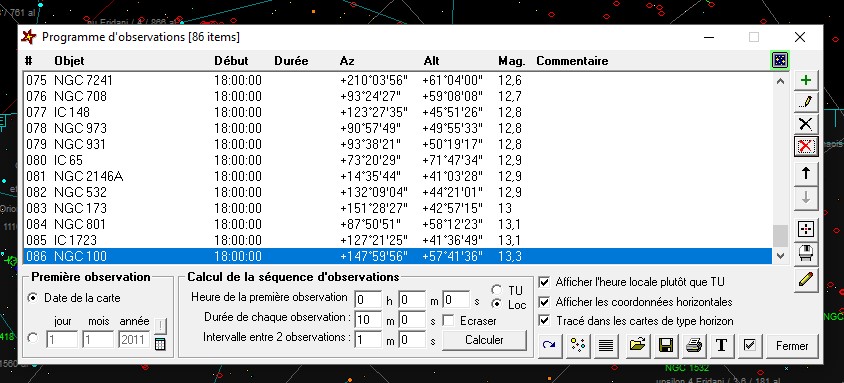The image size is (844, 383).
Task: Click the red X delete-all icon
Action: 806,146
